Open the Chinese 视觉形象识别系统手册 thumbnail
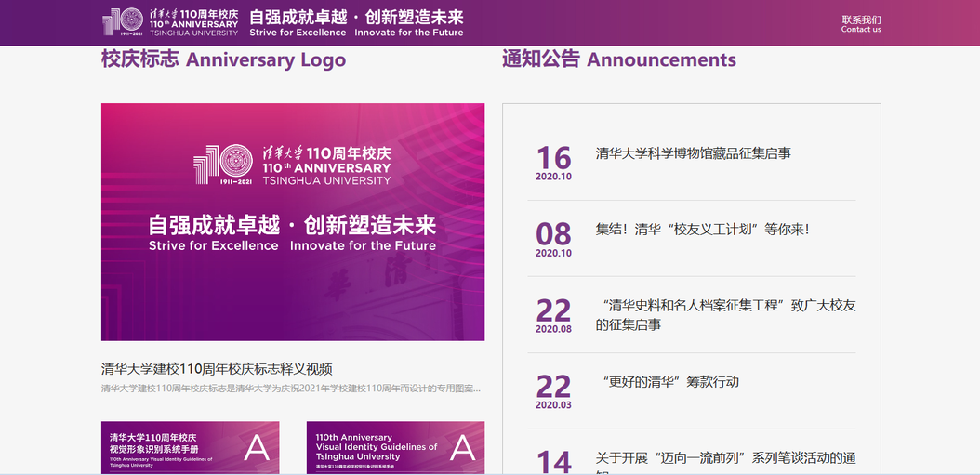This screenshot has height=475, width=980. (x=190, y=447)
